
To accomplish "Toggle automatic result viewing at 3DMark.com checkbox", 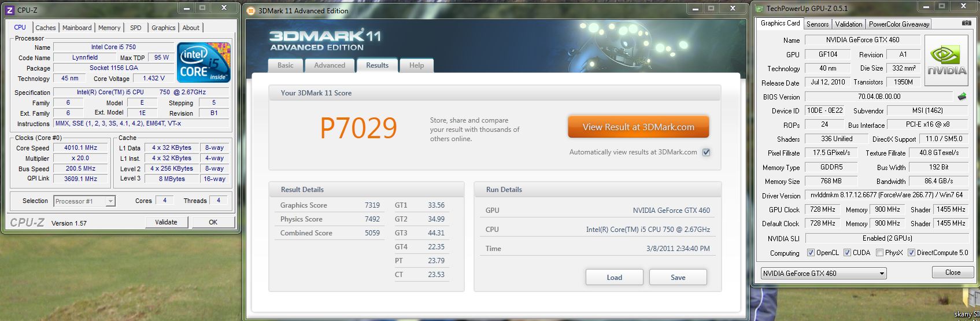I will 706,152.
